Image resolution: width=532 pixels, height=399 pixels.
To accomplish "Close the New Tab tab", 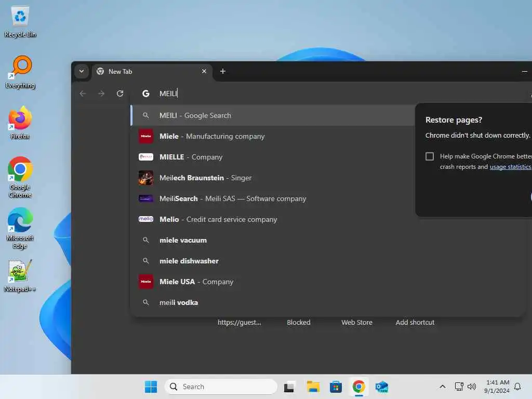I will pyautogui.click(x=204, y=71).
